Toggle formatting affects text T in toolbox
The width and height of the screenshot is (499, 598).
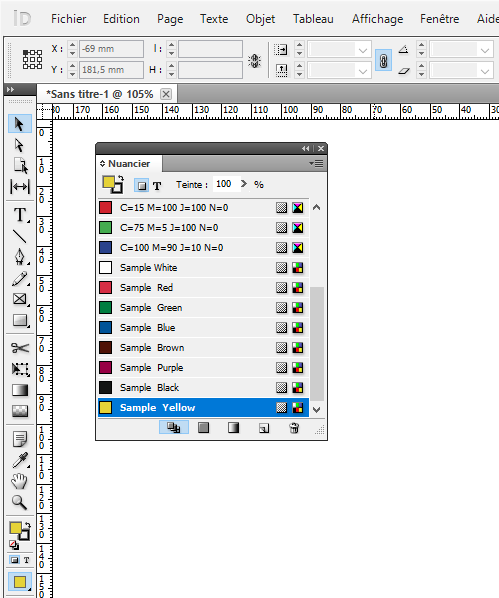(x=26, y=560)
